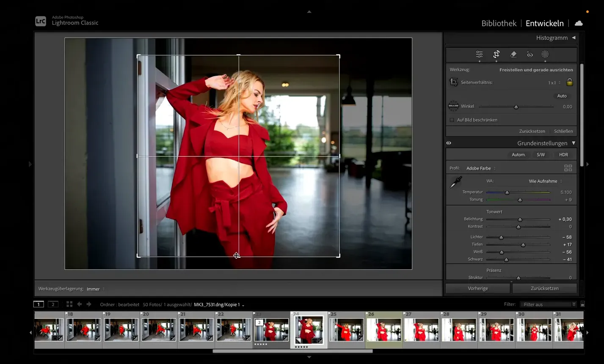Click the Belichtung exposure slider
This screenshot has width=604, height=364.
point(520,219)
